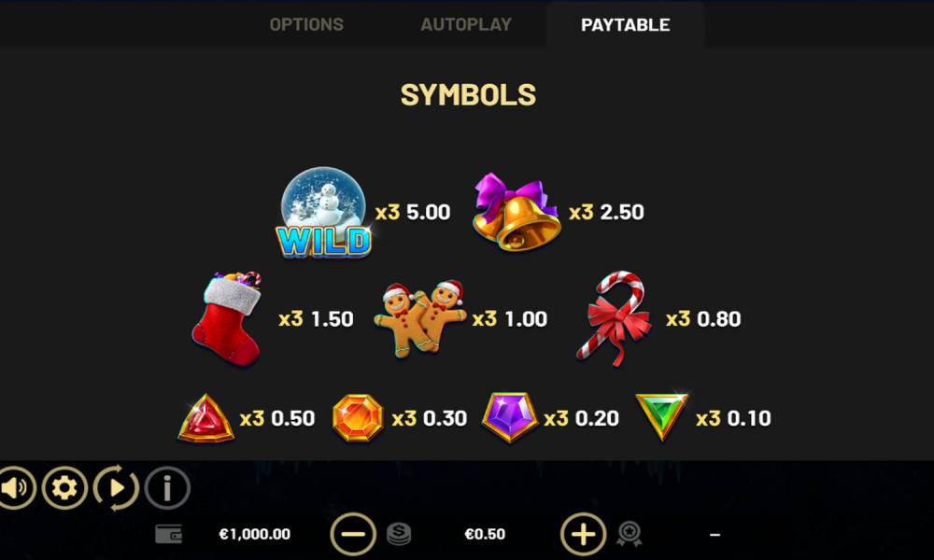Open settings via the gear icon
The width and height of the screenshot is (934, 560).
[64, 488]
